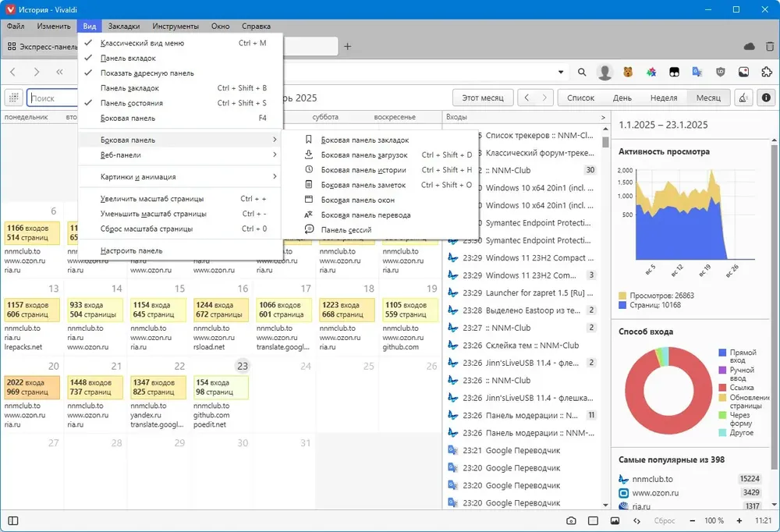Click the cloud sync icon
The image size is (780, 532).
[x=749, y=46]
